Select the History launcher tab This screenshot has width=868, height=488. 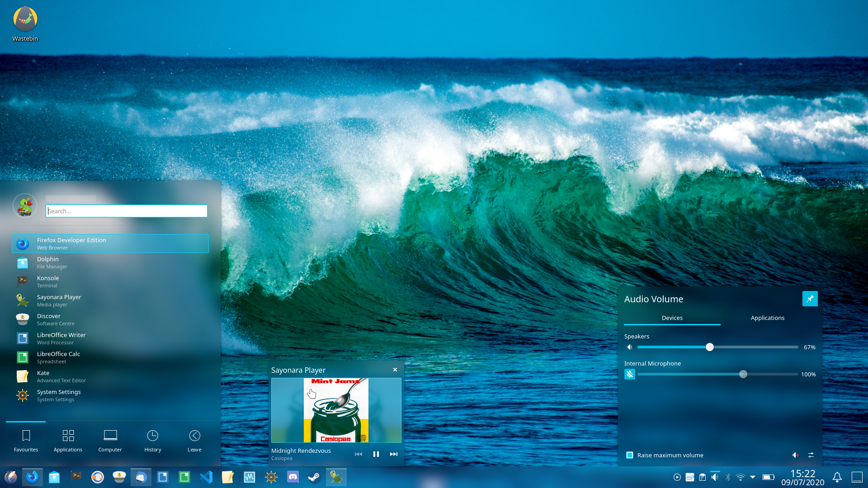152,441
